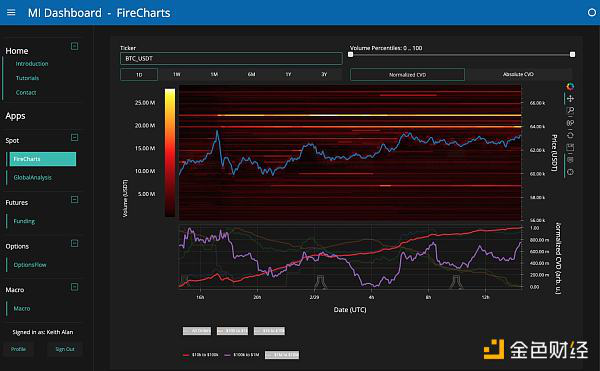600x371 pixels.
Task: Toggle the $100k to $1M legend series
Action: 242,355
